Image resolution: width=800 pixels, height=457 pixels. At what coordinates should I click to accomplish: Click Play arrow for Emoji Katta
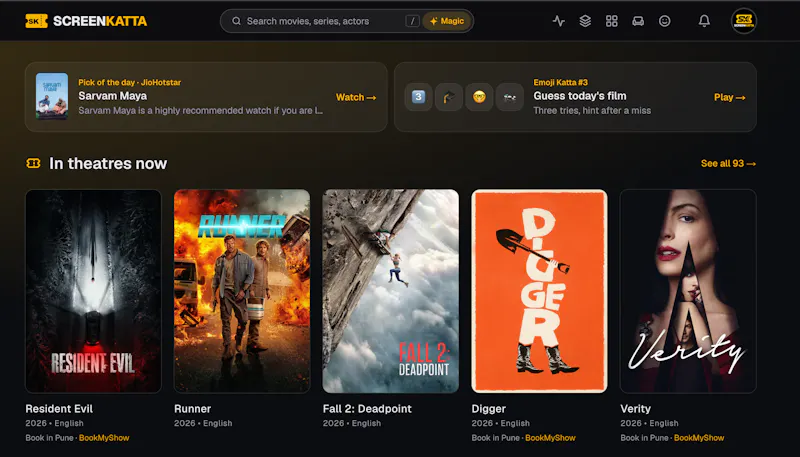tap(730, 97)
